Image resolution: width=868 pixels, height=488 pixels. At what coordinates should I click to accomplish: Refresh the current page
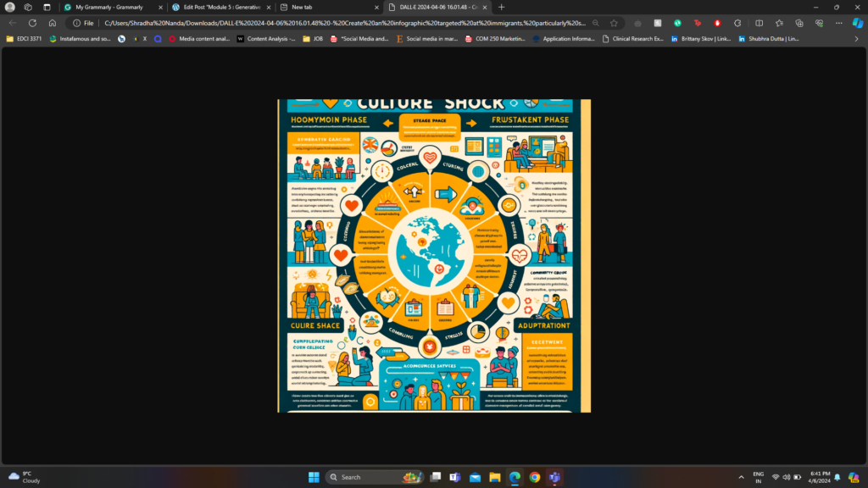[x=32, y=23]
